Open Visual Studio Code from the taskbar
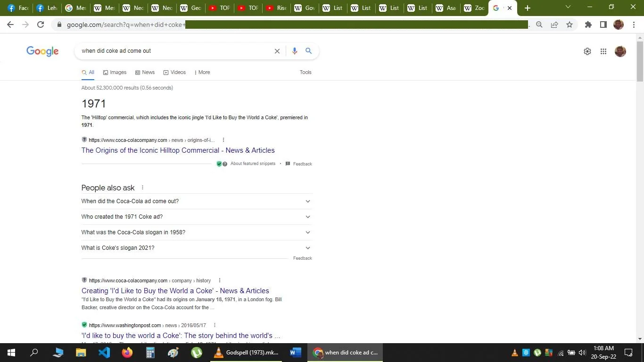 [104, 353]
